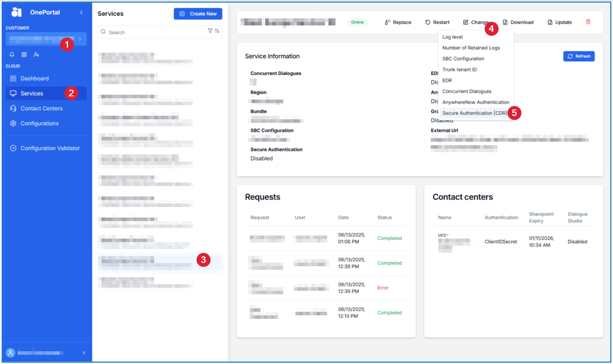Open the user settings person-gear icon
This screenshot has width=613, height=364.
coord(36,54)
